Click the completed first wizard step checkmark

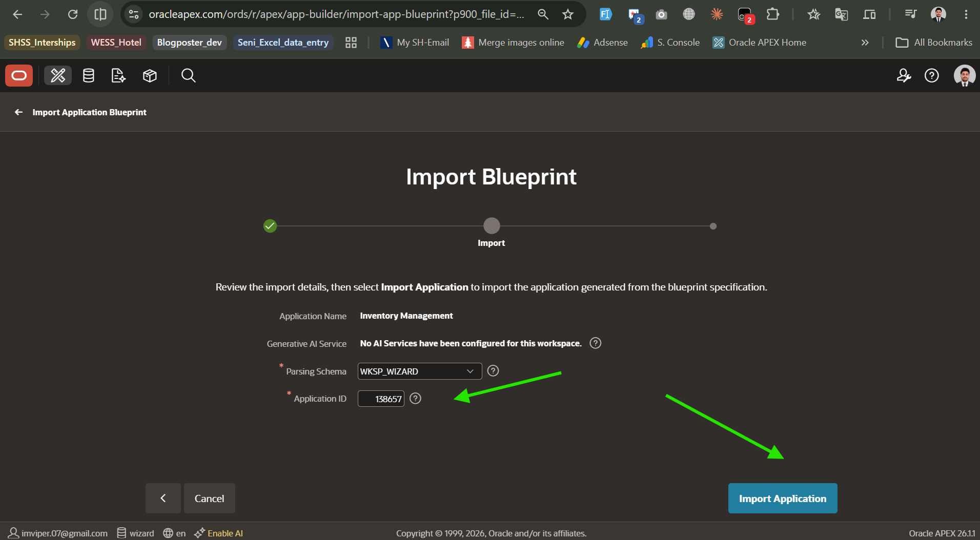(270, 226)
